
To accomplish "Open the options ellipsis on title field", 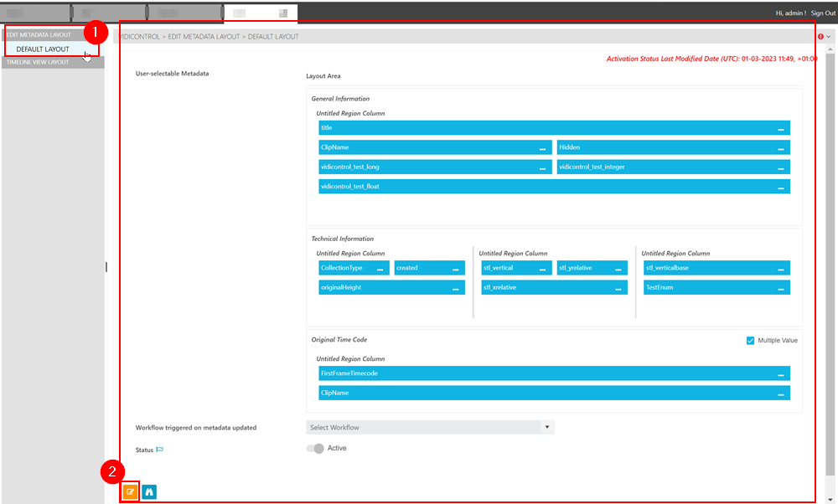I will [780, 129].
